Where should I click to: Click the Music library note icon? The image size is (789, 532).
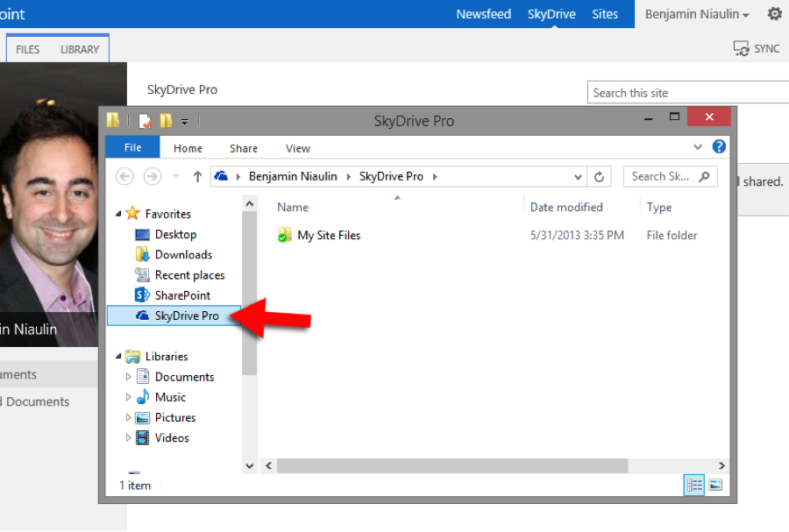coord(143,397)
